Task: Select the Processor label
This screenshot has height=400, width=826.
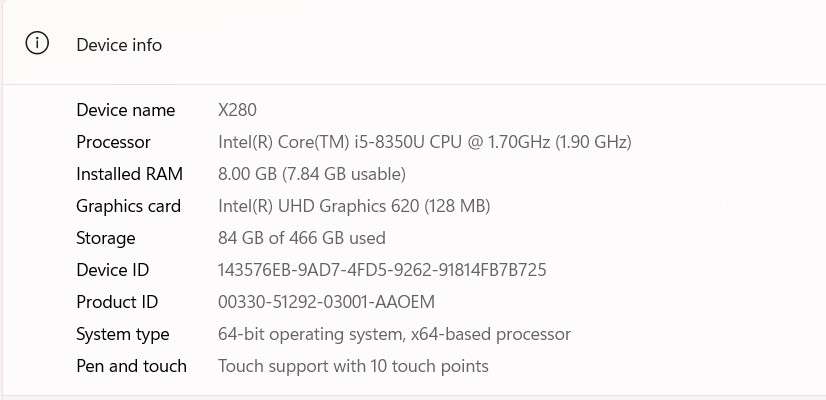Action: (x=113, y=142)
